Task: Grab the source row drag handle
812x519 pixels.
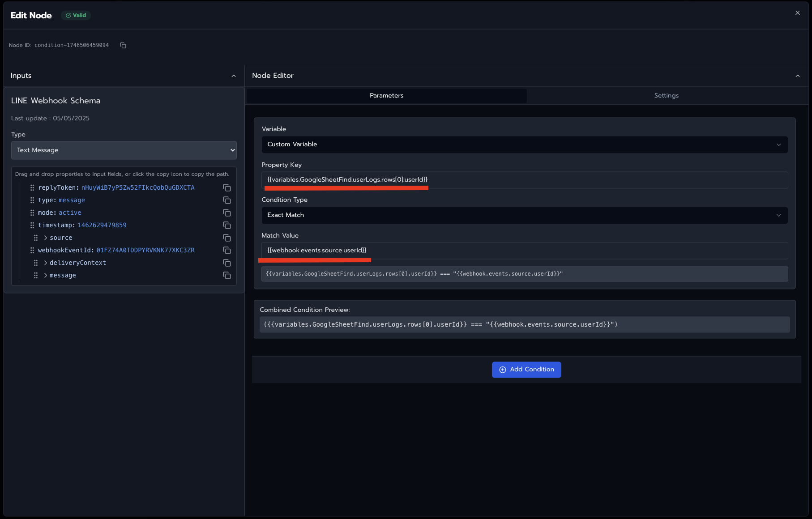Action: coord(36,238)
